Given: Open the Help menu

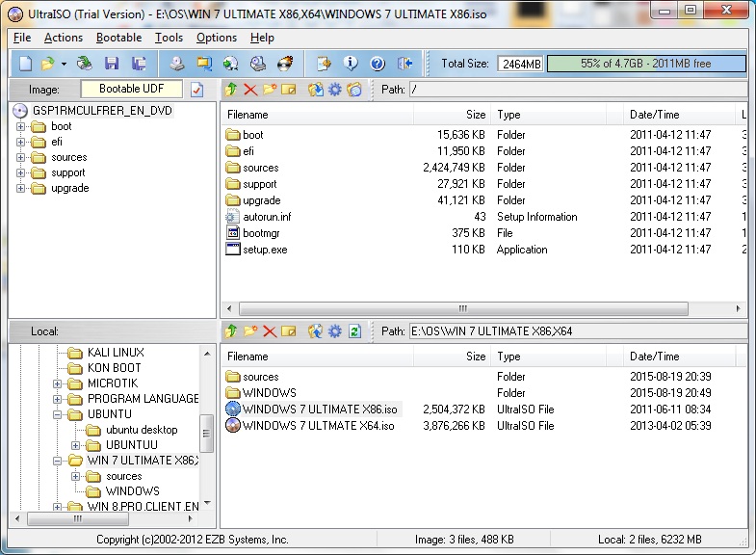Looking at the screenshot, I should [x=262, y=38].
